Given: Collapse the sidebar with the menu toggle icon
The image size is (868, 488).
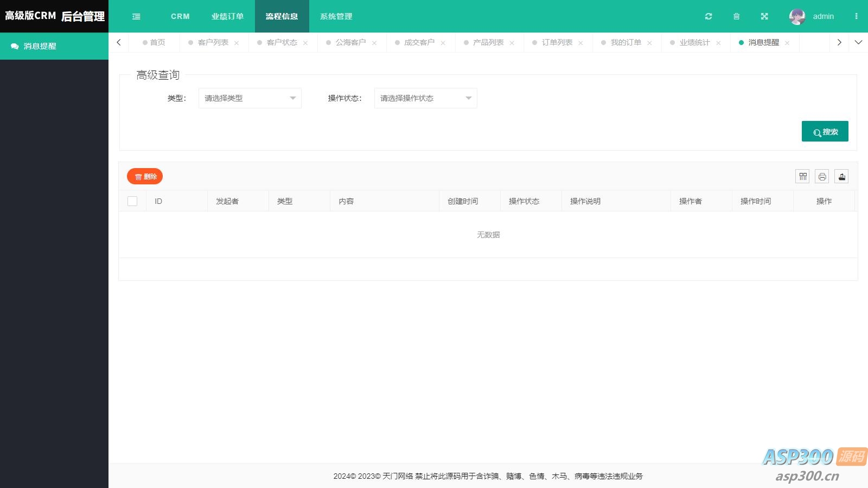Looking at the screenshot, I should pos(136,16).
